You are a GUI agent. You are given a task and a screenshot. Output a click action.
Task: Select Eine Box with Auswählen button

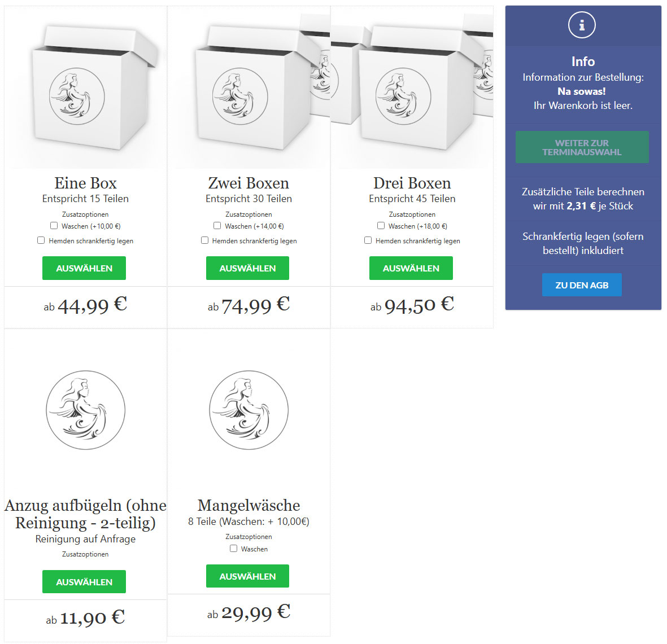tap(84, 268)
